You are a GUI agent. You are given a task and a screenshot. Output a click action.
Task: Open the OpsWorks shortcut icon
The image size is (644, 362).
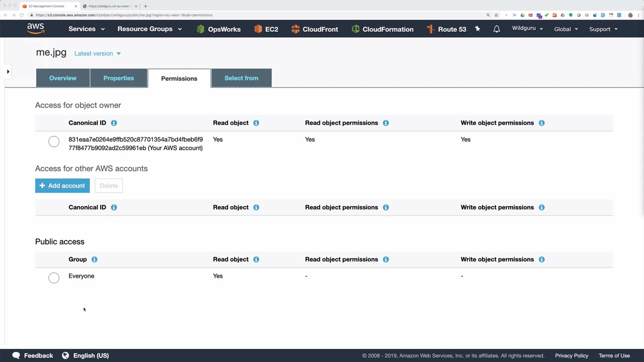coord(201,29)
